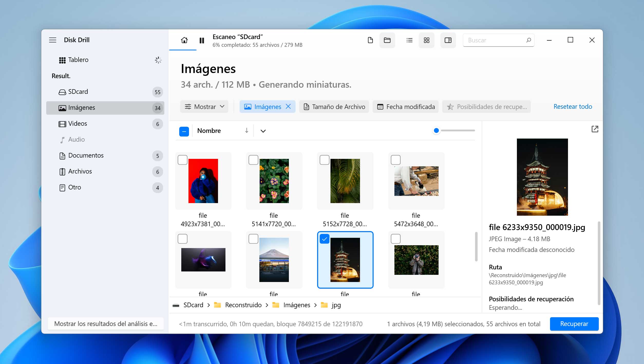
Task: Toggle the select-all checkbox
Action: pyautogui.click(x=184, y=131)
